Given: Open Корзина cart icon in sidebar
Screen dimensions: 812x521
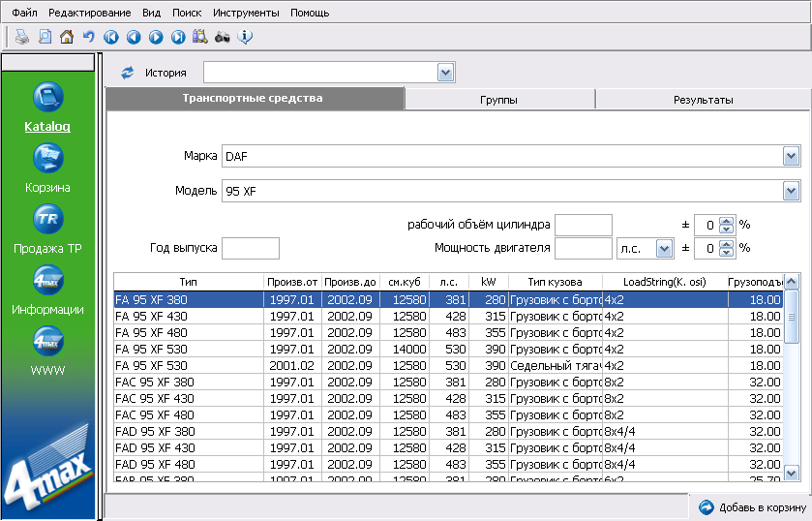Looking at the screenshot, I should click(x=48, y=158).
